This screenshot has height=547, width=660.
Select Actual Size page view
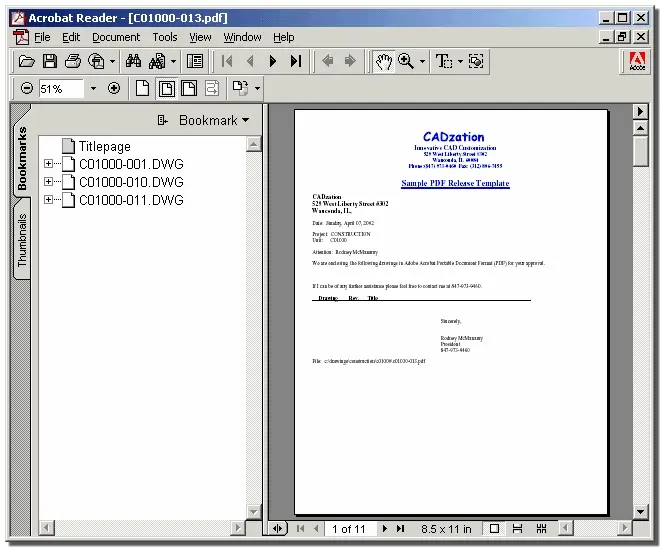(143, 88)
